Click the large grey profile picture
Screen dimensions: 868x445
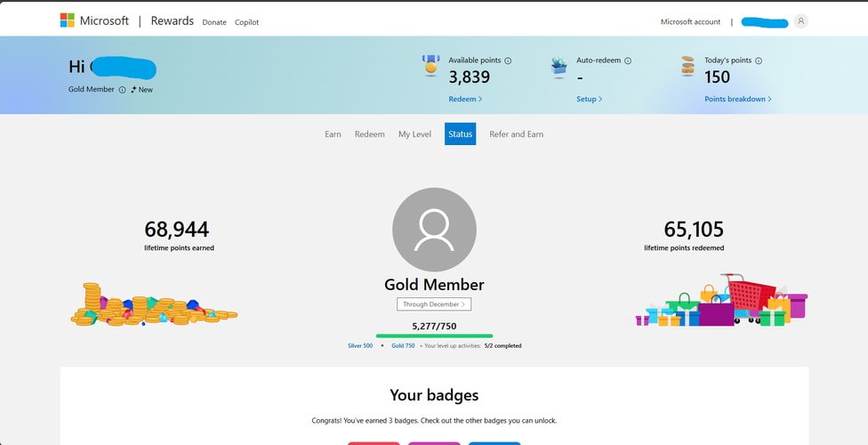434,230
